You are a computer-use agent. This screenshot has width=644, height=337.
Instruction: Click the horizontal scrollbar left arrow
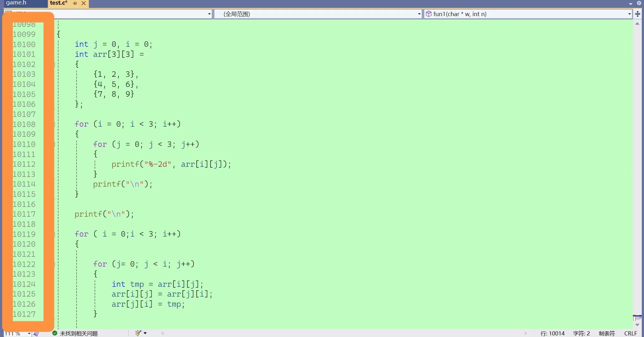tap(162, 333)
